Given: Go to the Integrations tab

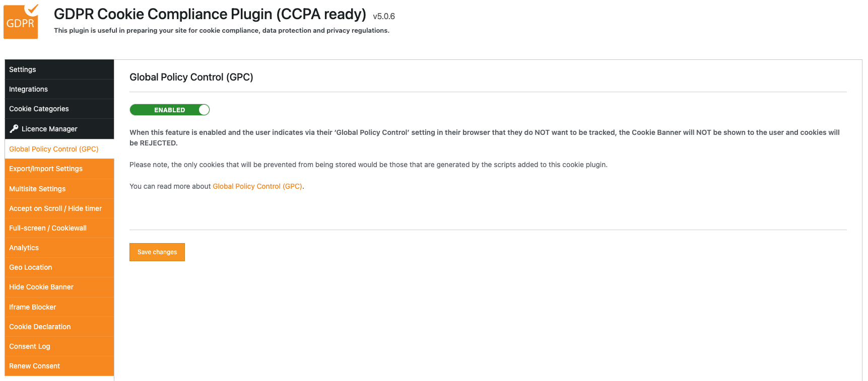Looking at the screenshot, I should pyautogui.click(x=29, y=89).
